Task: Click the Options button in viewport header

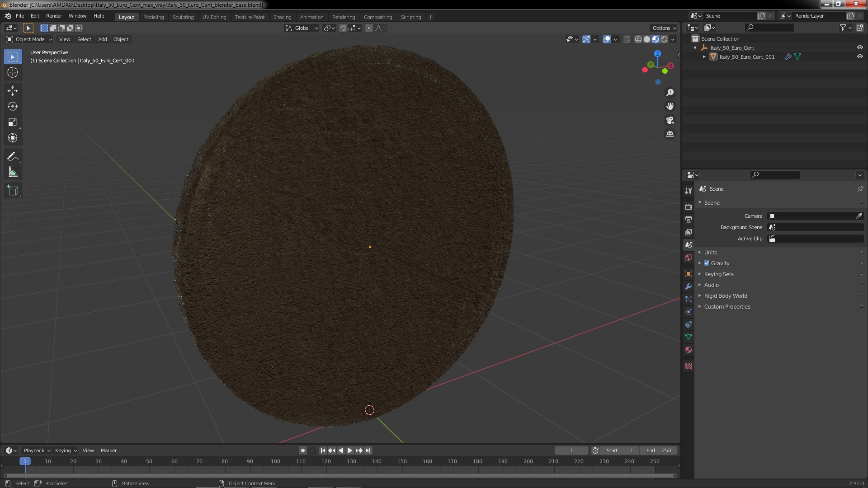Action: point(664,28)
